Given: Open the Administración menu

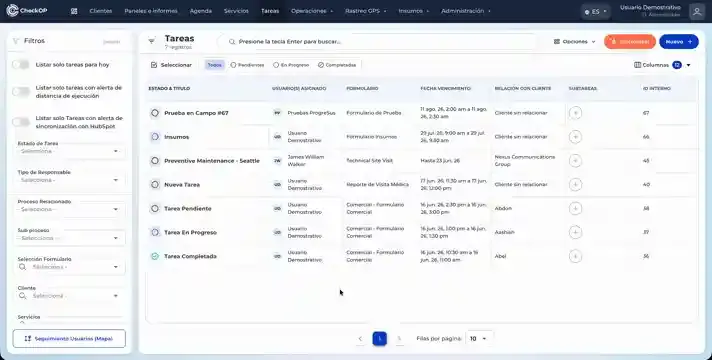Looking at the screenshot, I should 466,11.
